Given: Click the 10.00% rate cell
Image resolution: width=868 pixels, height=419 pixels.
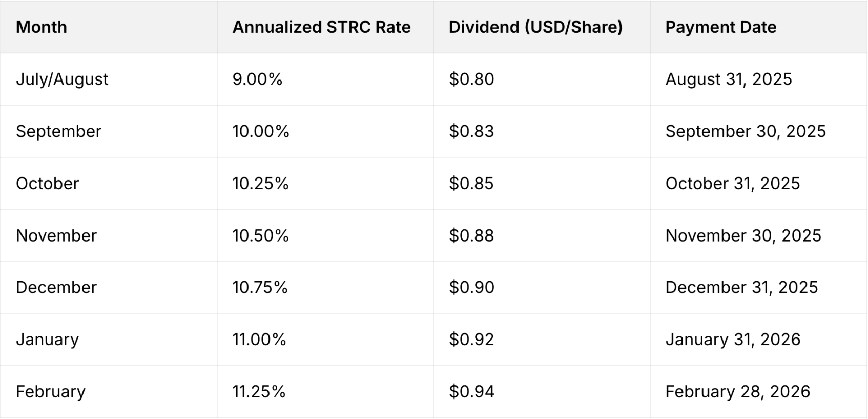Looking at the screenshot, I should [x=261, y=132].
